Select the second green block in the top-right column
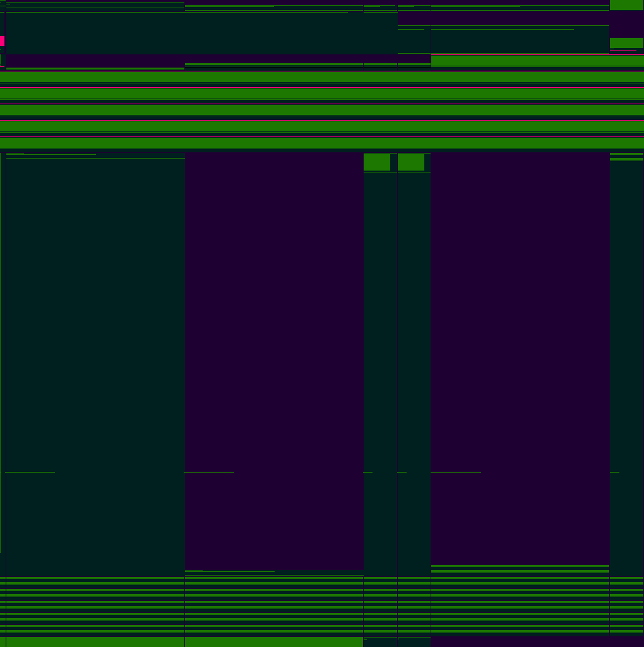This screenshot has width=644, height=647. pos(626,43)
